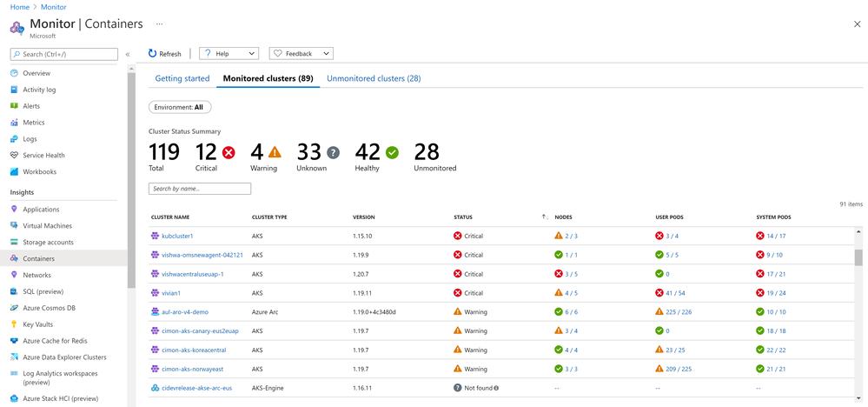868x407 pixels.
Task: Click the Monitor breadcrumb link
Action: pyautogui.click(x=54, y=8)
